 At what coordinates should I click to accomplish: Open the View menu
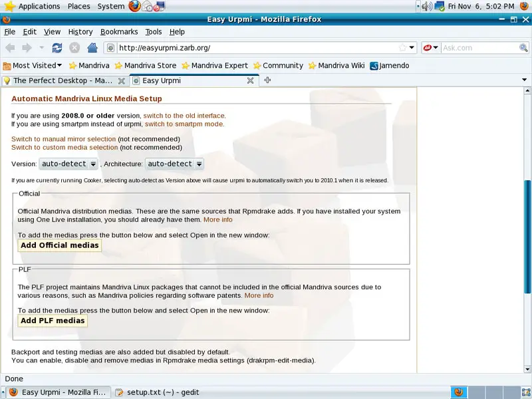[x=53, y=32]
